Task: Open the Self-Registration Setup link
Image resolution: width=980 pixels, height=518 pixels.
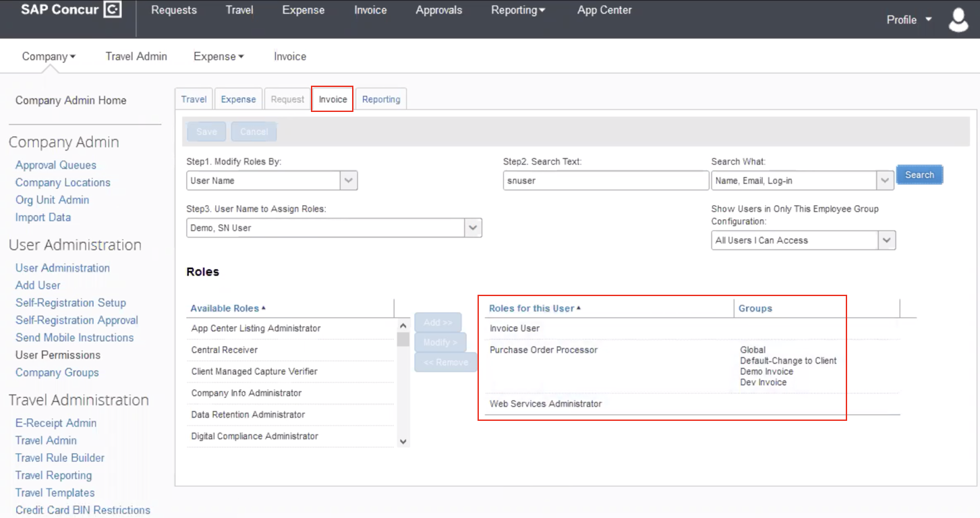Action: pyautogui.click(x=71, y=303)
